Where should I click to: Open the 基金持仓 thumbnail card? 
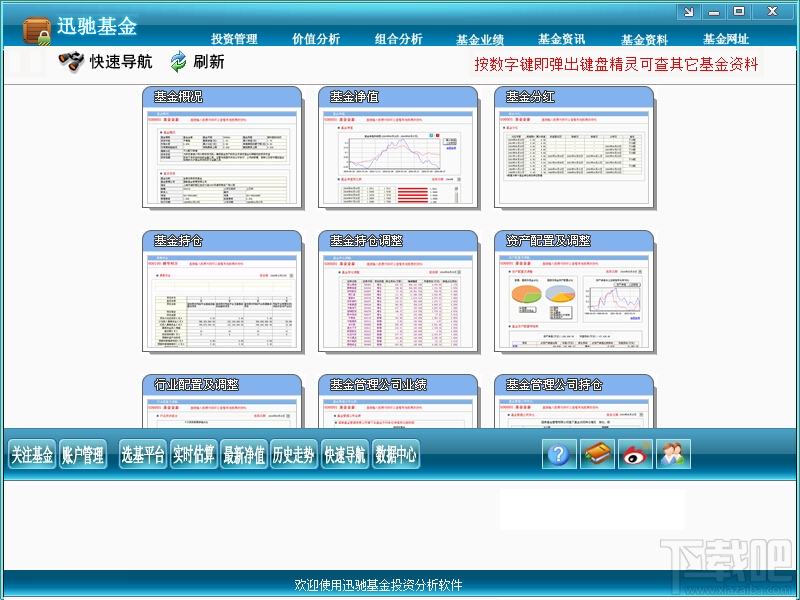click(x=222, y=291)
